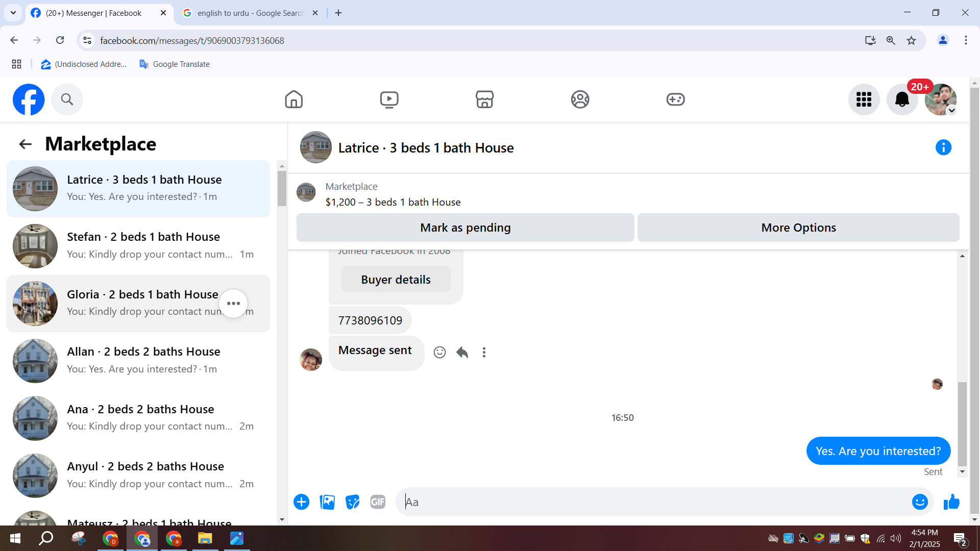This screenshot has height=551, width=980.
Task: Open three-dot menu beside 'Message sent'
Action: [484, 353]
